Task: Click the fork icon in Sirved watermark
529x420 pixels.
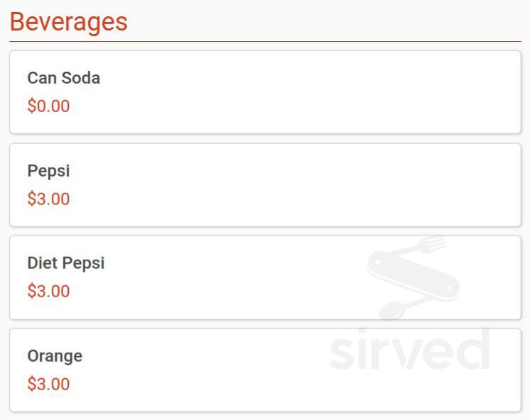Action: [x=431, y=244]
